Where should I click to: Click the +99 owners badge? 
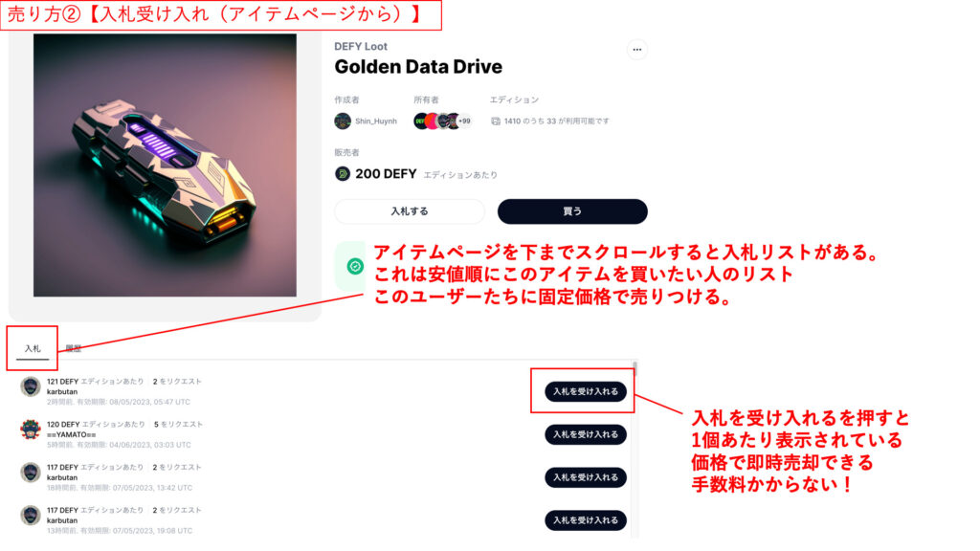pos(464,121)
